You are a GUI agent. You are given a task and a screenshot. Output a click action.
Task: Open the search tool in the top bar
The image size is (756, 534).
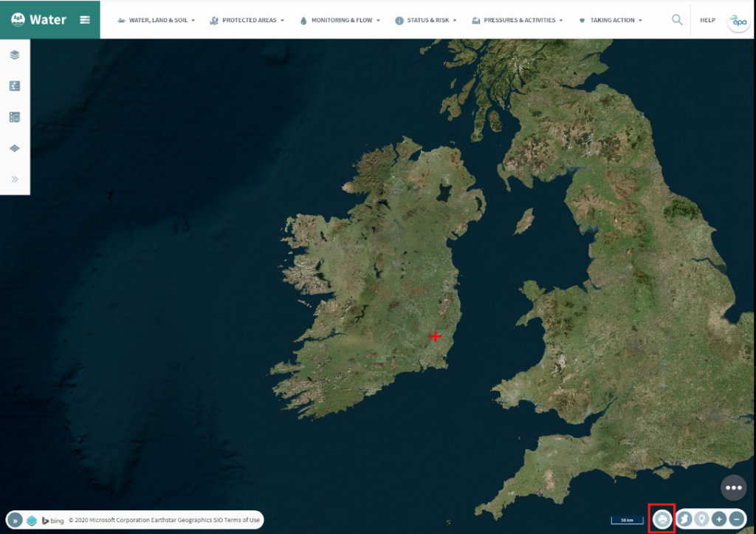tap(677, 20)
